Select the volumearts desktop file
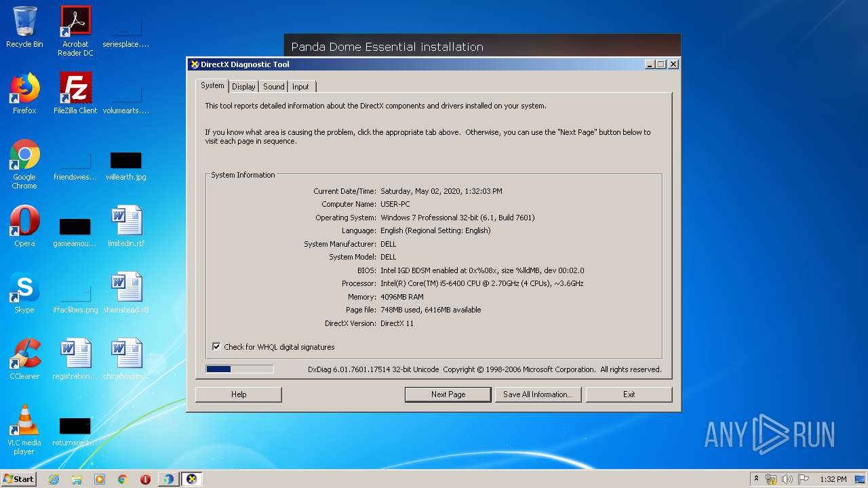Viewport: 868px width, 488px height. point(125,96)
